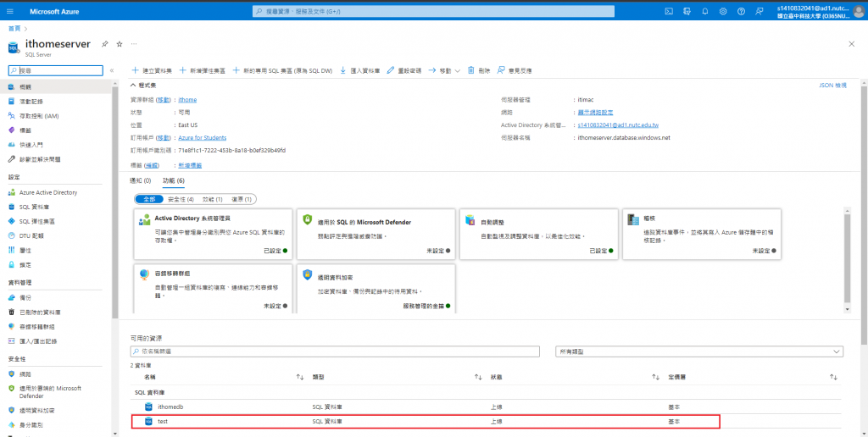Click Reset password toolbar button
This screenshot has height=437, width=868.
tap(403, 71)
